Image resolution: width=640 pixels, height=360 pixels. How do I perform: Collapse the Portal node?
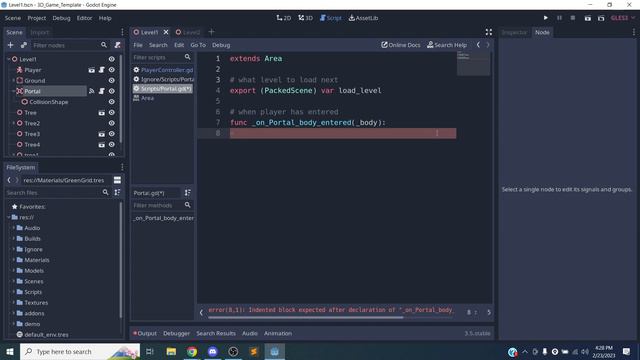click(13, 91)
